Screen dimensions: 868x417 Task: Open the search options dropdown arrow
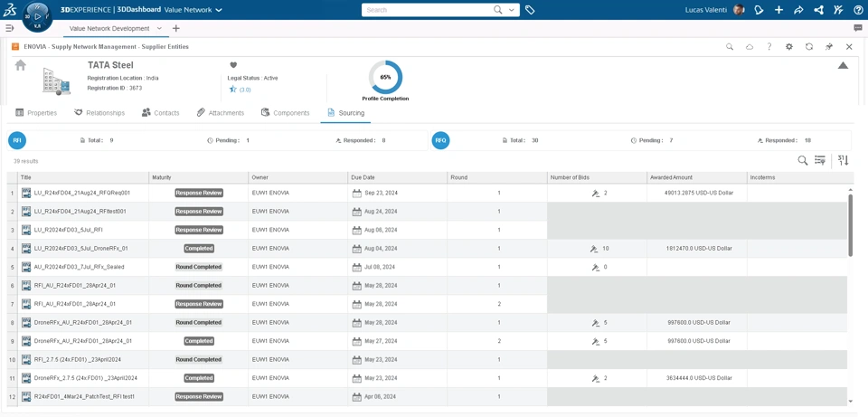[511, 10]
